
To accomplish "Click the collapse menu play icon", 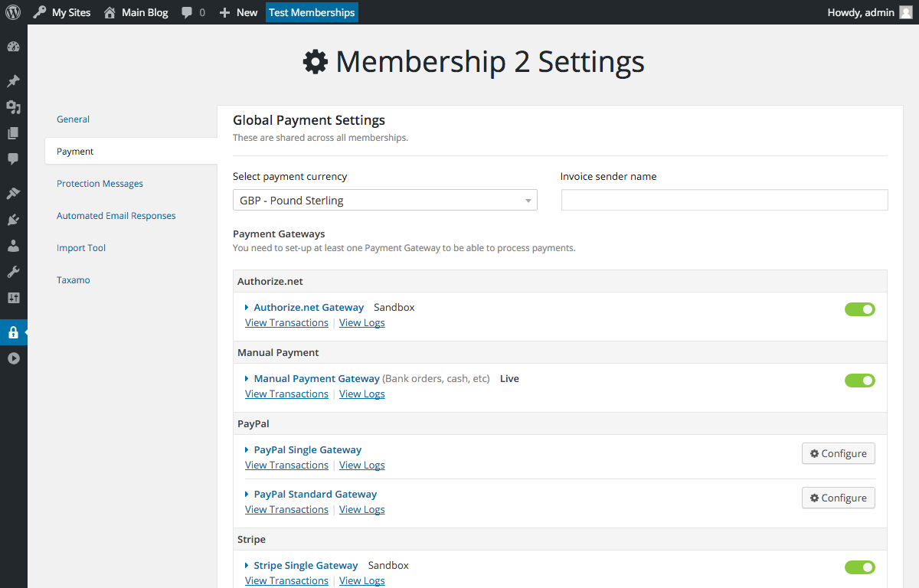I will (x=13, y=358).
